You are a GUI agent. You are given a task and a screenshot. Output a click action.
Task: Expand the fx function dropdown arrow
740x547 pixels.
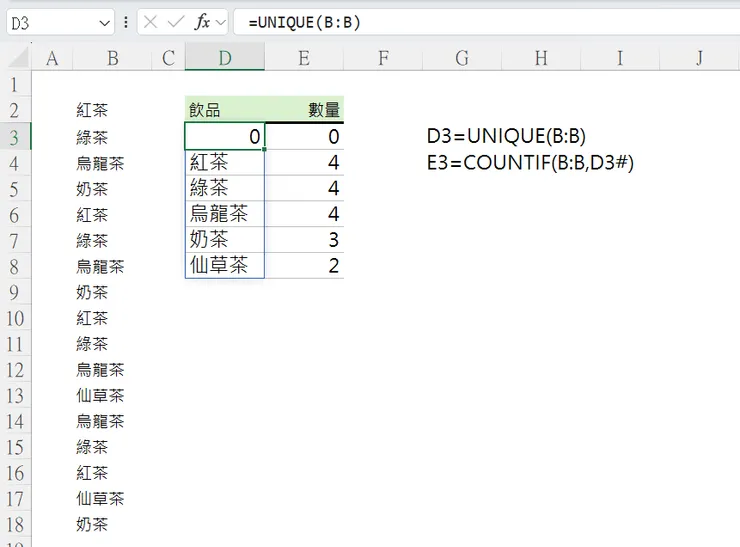click(x=220, y=22)
